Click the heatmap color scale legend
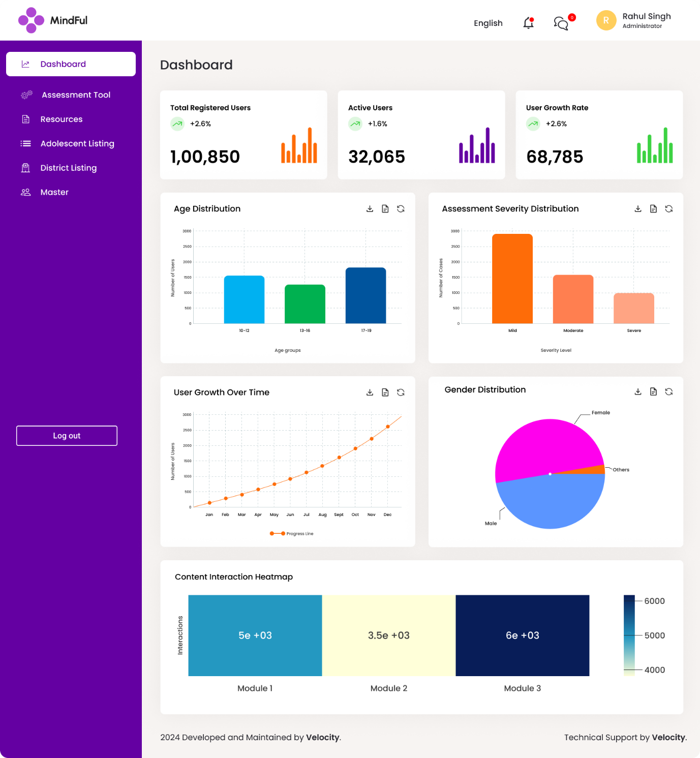The height and width of the screenshot is (758, 700). 629,635
